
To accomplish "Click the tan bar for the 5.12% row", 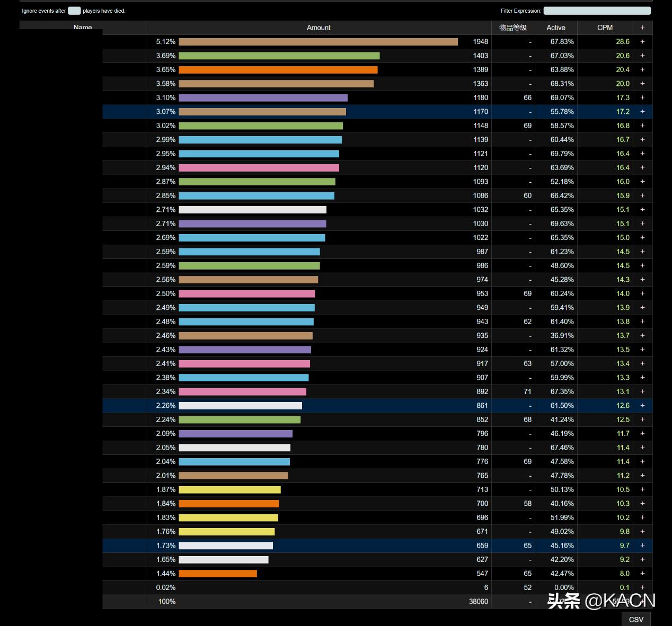I will tap(318, 42).
